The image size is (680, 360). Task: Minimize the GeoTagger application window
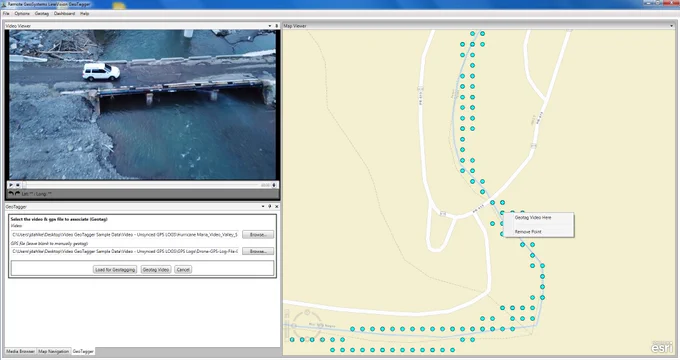pyautogui.click(x=647, y=3)
